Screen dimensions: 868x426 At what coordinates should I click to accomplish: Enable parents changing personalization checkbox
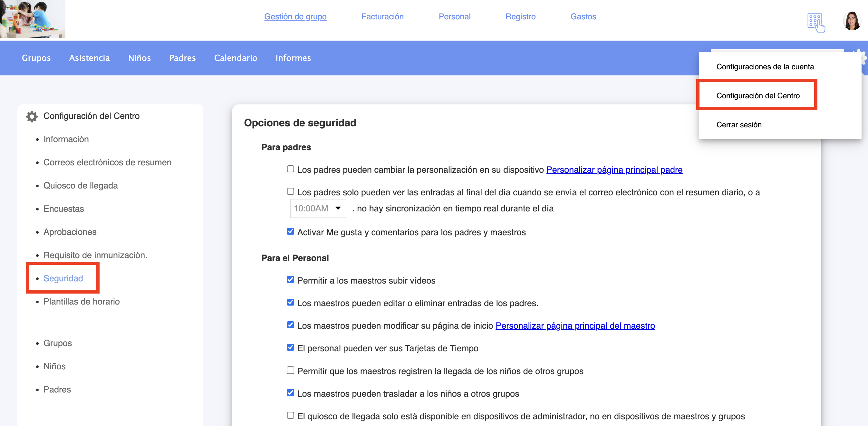pyautogui.click(x=290, y=169)
